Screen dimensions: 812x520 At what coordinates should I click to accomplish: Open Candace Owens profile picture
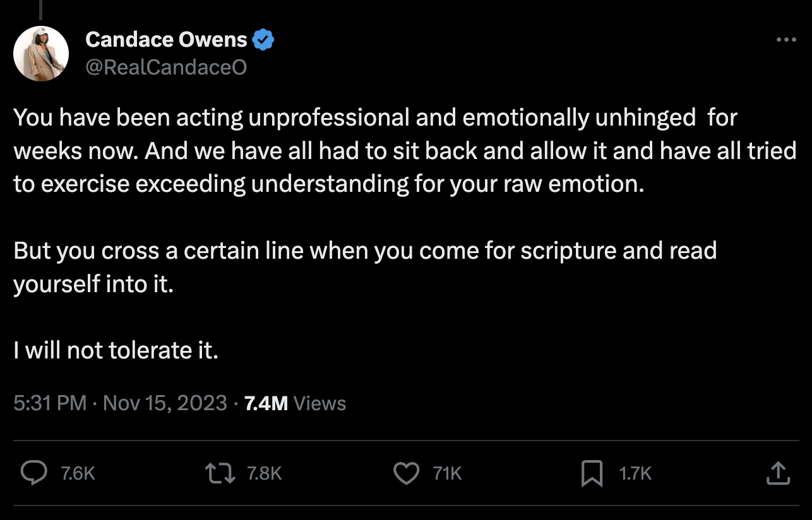(x=41, y=54)
